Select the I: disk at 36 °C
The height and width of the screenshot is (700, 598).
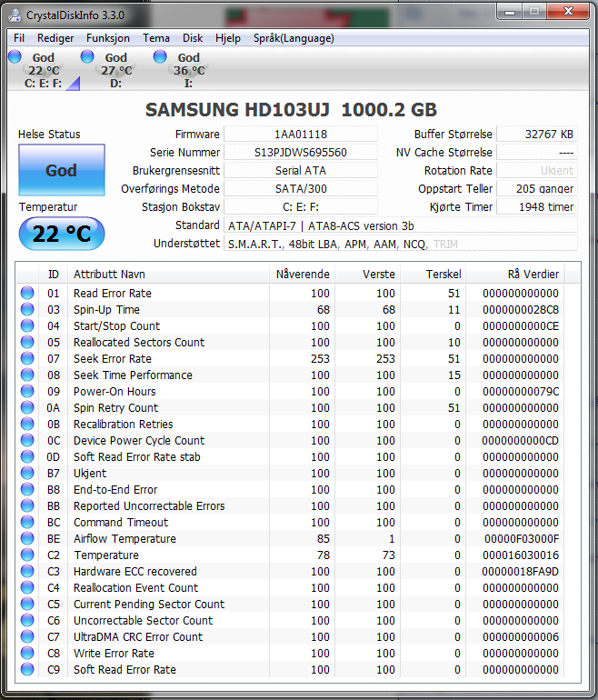point(188,70)
